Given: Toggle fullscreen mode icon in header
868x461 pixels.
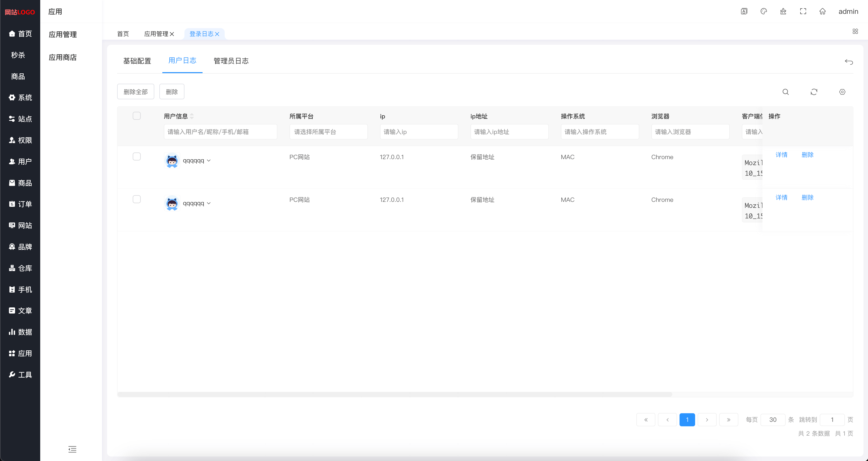Looking at the screenshot, I should click(x=803, y=12).
